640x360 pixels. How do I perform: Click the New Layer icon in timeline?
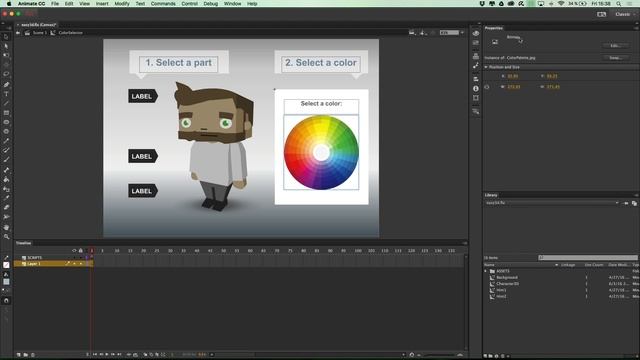[x=18, y=355]
